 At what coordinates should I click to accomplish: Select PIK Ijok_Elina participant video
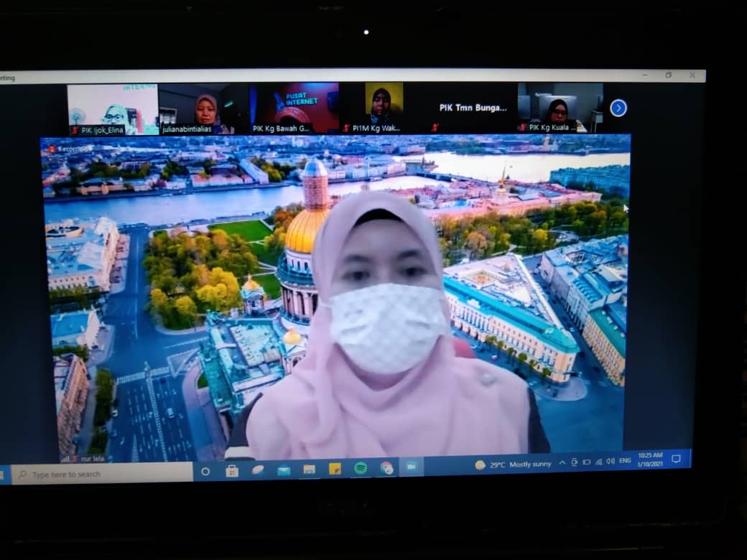click(x=112, y=109)
